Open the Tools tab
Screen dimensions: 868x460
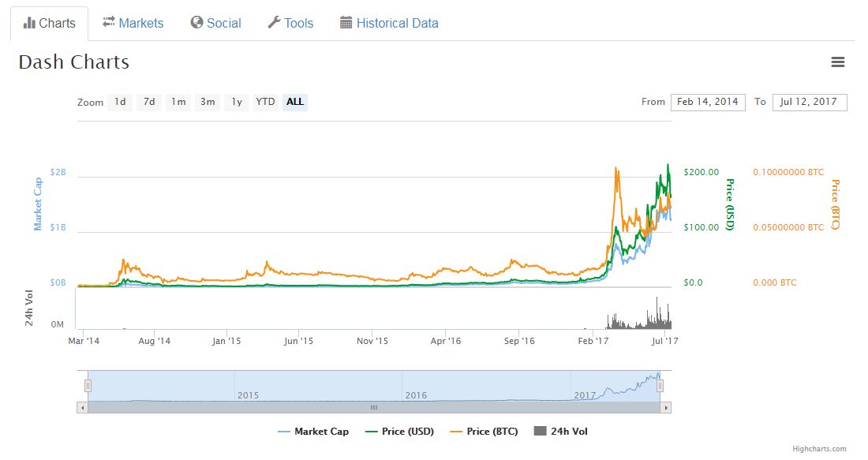pyautogui.click(x=290, y=23)
